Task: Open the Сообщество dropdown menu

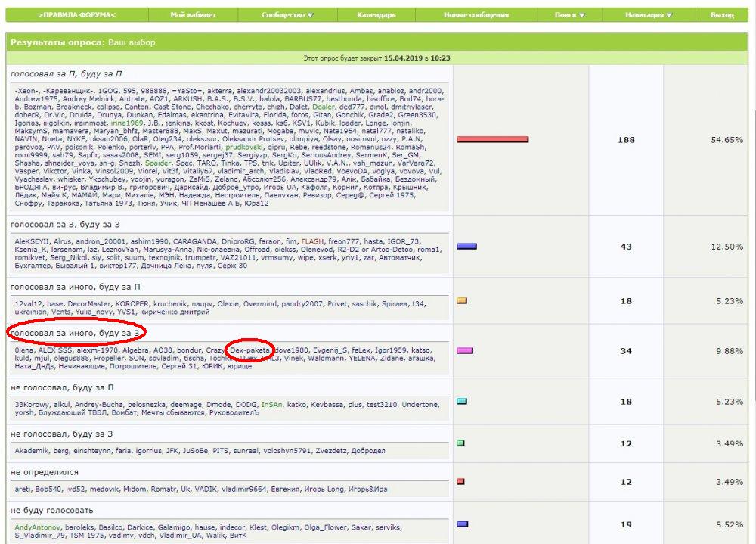Action: [x=287, y=15]
